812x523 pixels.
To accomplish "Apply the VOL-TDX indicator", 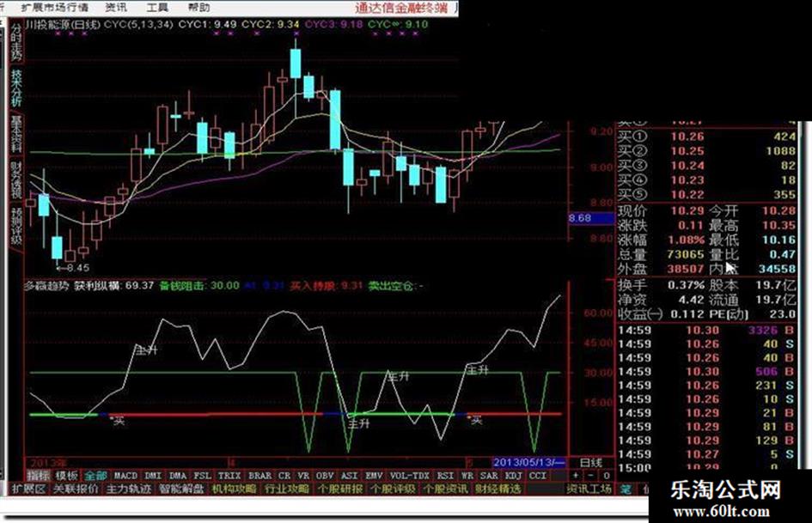I will [x=409, y=476].
